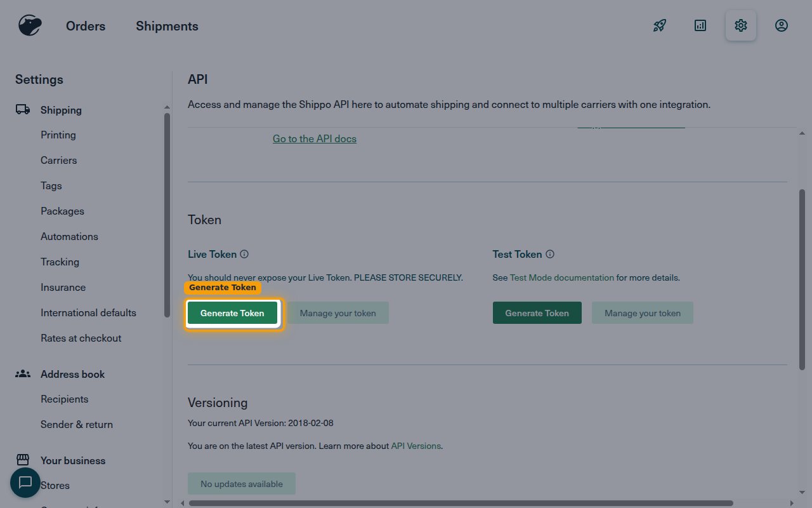
Task: Open Rates at checkout settings
Action: point(81,338)
